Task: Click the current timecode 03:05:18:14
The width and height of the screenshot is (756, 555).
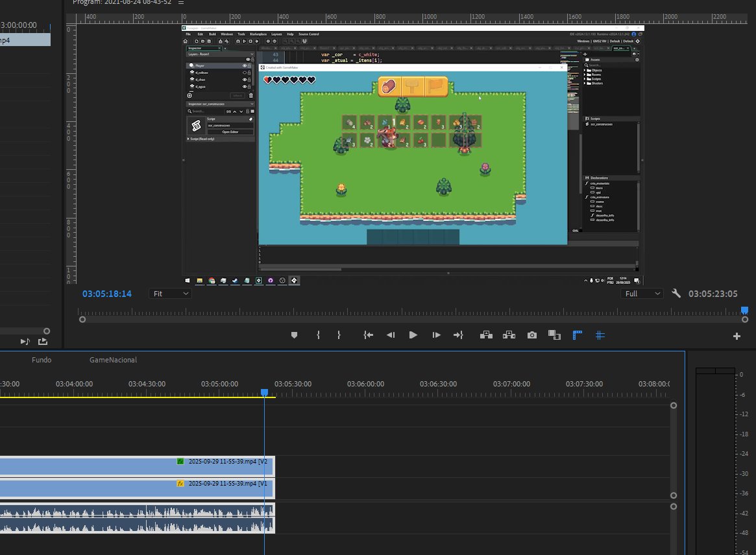Action: pos(106,294)
